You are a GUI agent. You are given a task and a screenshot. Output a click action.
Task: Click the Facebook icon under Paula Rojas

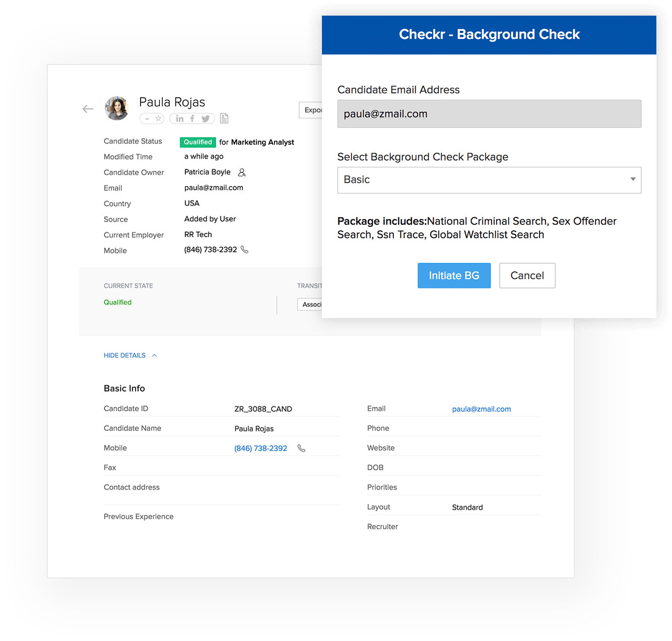pos(192,118)
